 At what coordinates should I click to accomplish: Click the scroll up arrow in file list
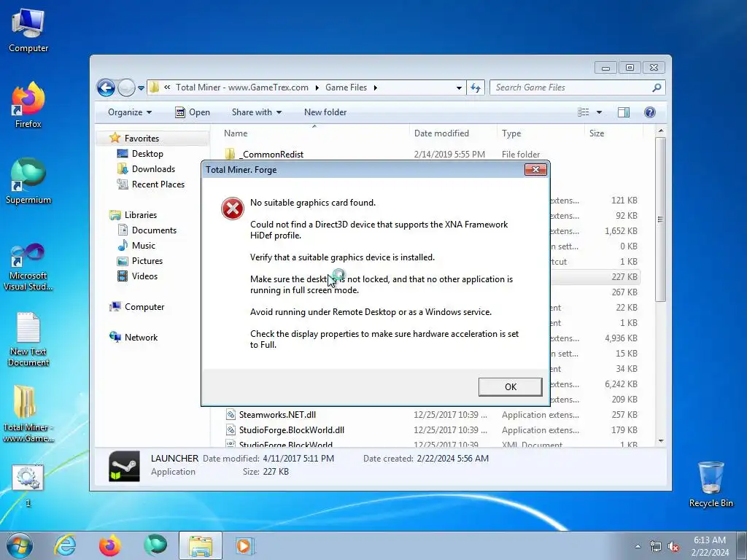[x=660, y=131]
